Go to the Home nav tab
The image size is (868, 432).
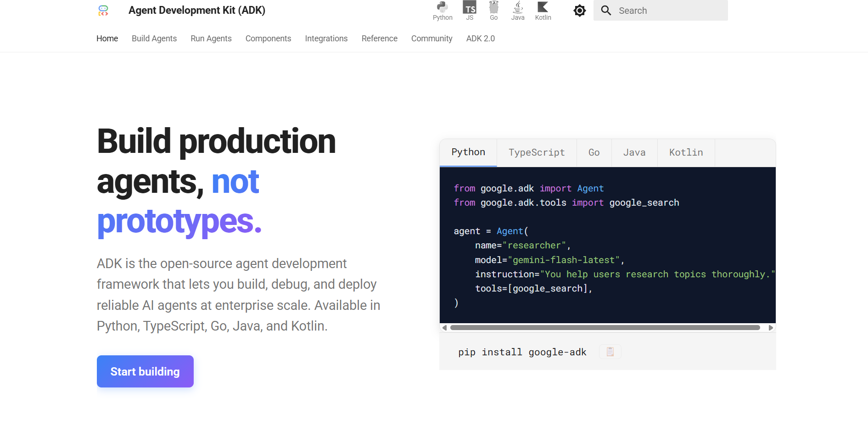[107, 39]
